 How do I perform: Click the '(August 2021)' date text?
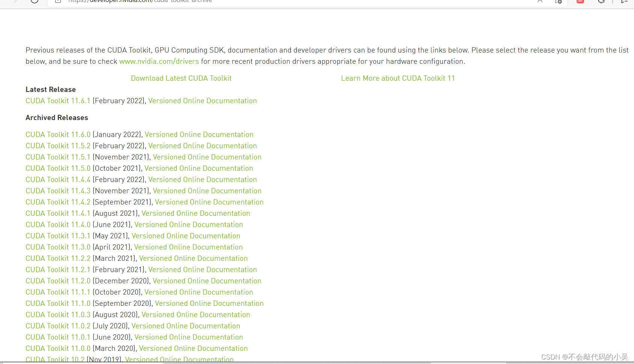coord(115,214)
